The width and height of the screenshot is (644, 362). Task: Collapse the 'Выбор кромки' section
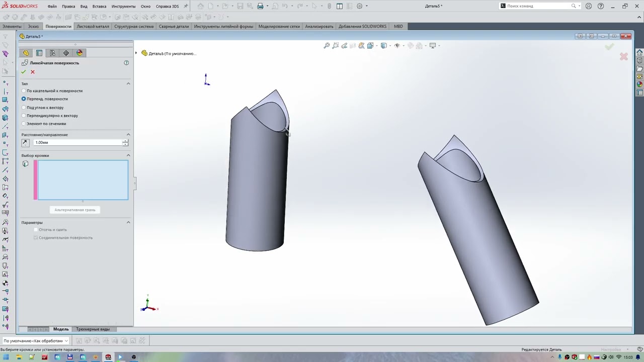128,155
